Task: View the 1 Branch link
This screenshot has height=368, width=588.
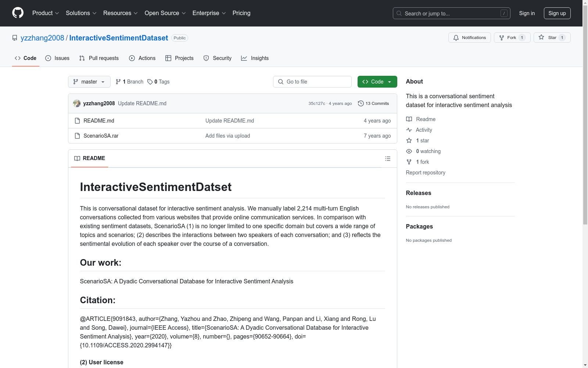Action: (129, 82)
